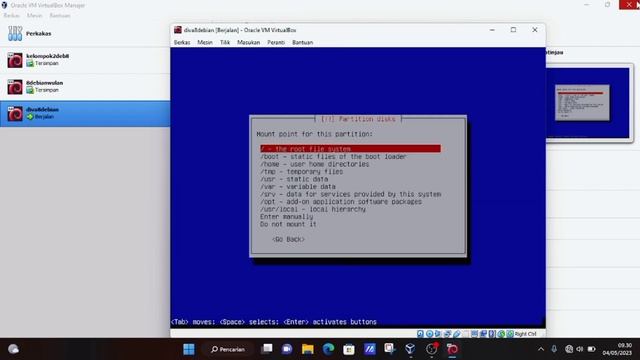The height and width of the screenshot is (360, 640).
Task: Launch Microsoft Edge from the taskbar
Action: (x=328, y=349)
